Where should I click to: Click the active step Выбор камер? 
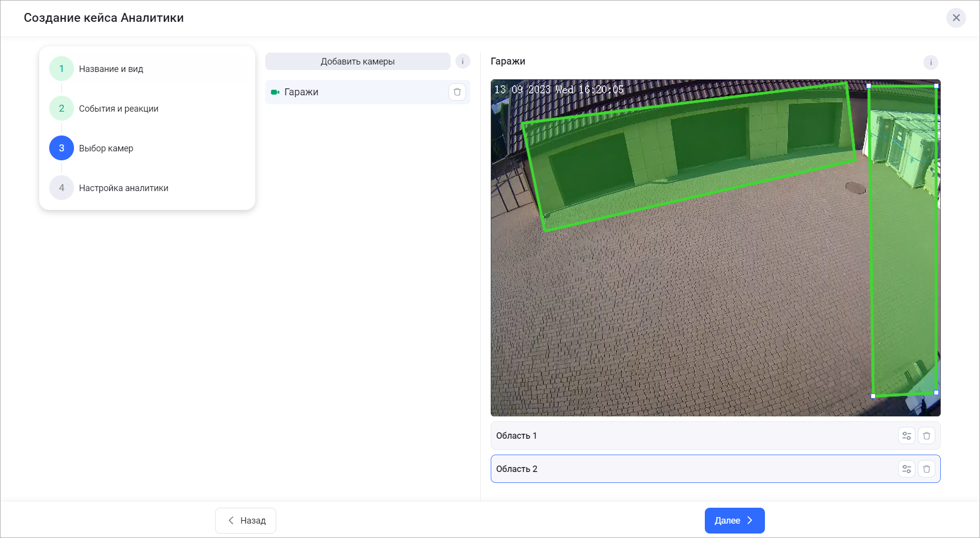tap(106, 148)
